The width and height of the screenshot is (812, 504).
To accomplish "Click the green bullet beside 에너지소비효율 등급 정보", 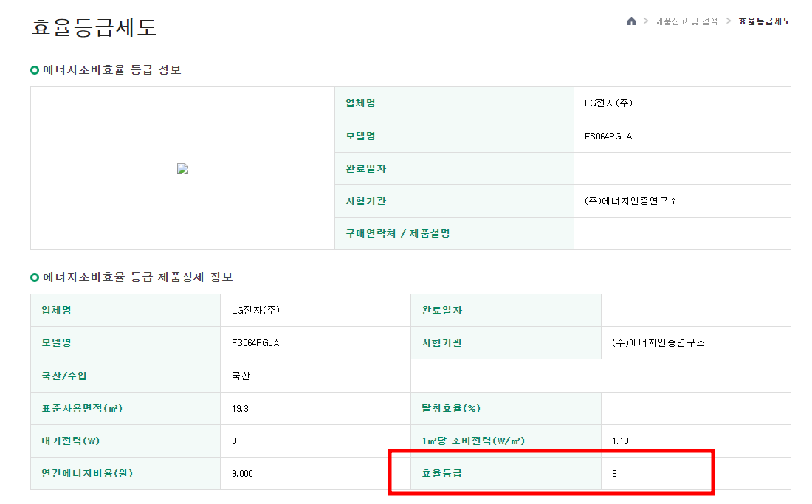I will [x=32, y=70].
